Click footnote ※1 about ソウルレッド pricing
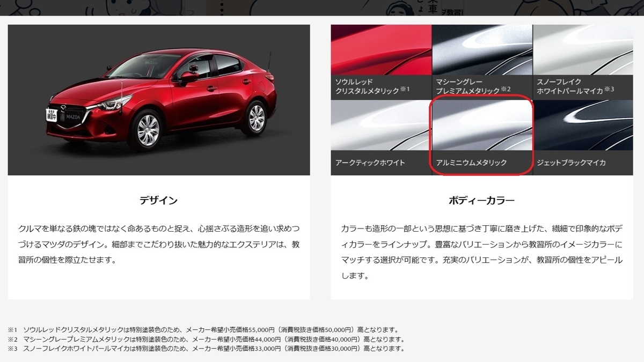The width and height of the screenshot is (644, 362). [203, 330]
